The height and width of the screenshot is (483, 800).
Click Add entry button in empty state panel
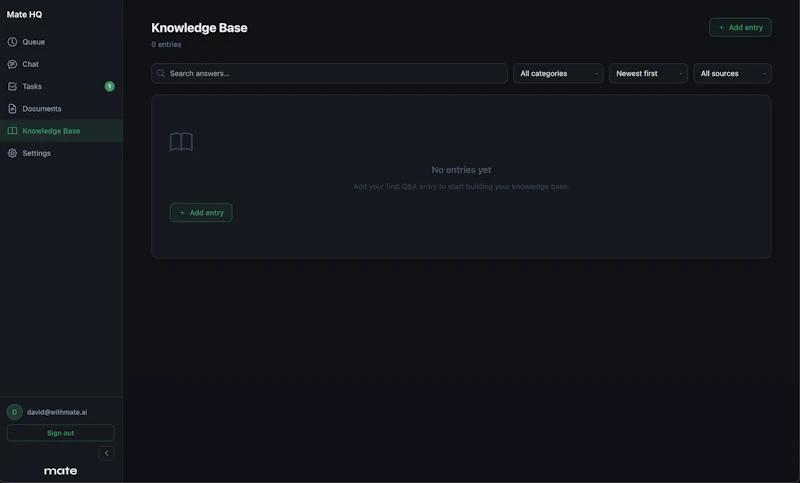coord(201,213)
